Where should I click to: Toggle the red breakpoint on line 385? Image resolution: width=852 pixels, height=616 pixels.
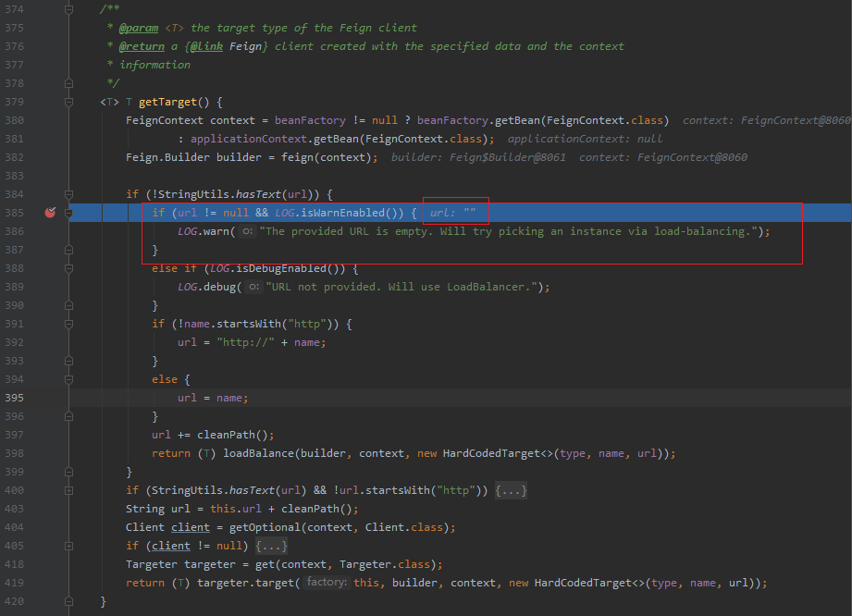coord(50,213)
